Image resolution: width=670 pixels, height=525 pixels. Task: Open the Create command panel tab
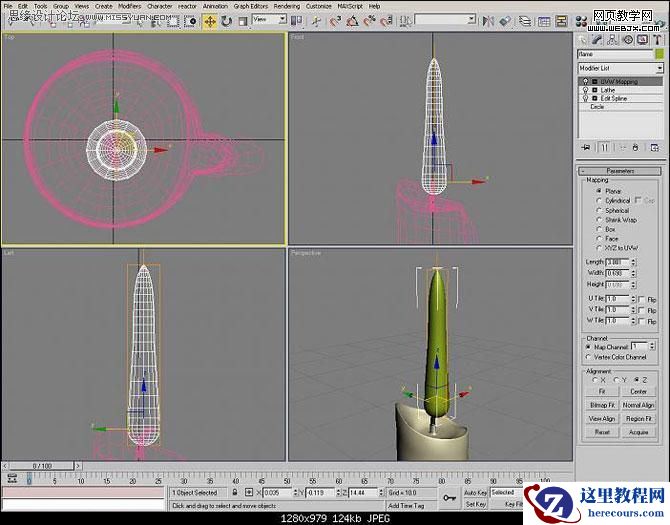pyautogui.click(x=582, y=40)
